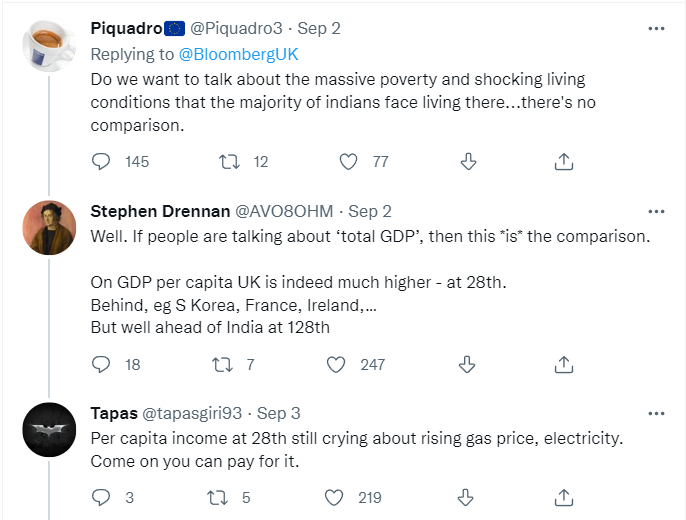This screenshot has height=520, width=686.
Task: Share Piquadro's tweet
Action: (x=563, y=161)
